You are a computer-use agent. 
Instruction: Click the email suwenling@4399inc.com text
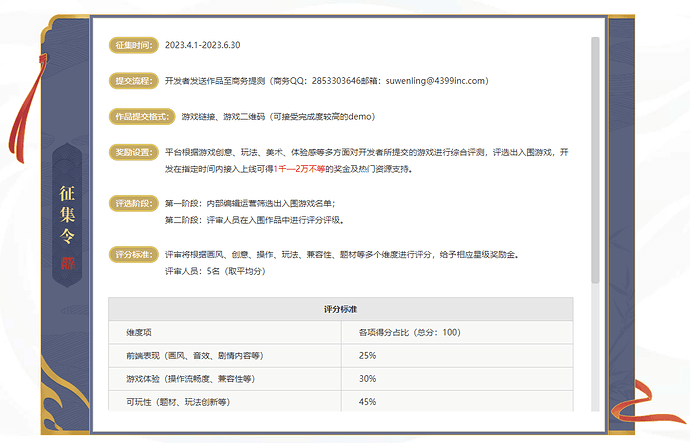[x=437, y=81]
